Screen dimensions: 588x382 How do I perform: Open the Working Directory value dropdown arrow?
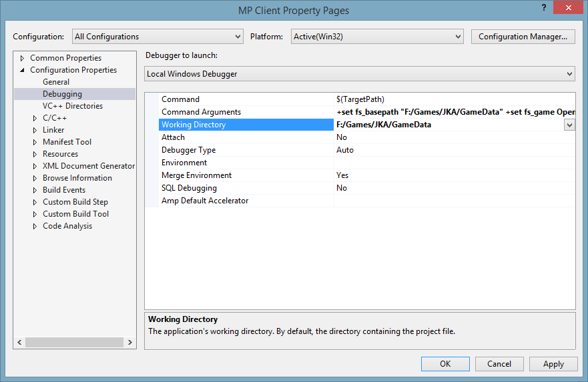pos(569,125)
